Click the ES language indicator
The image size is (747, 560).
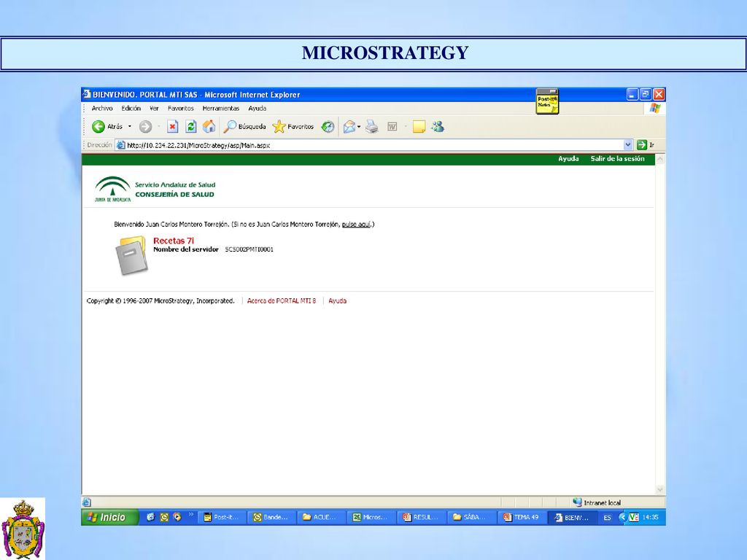[x=607, y=518]
